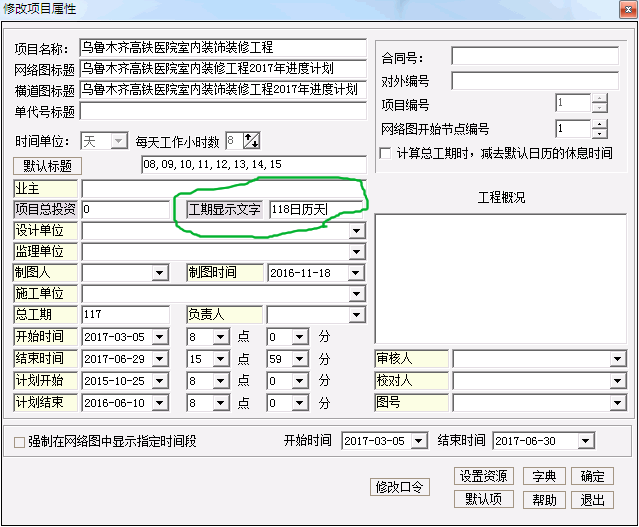Expand the 审核人 dropdown
This screenshot has width=639, height=527.
tap(617, 359)
